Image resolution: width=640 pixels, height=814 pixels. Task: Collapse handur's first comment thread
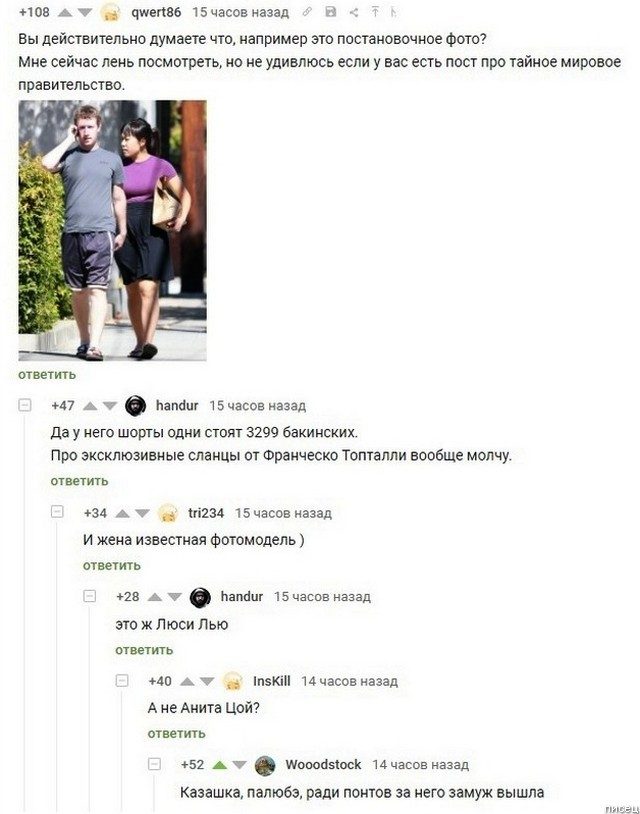click(25, 405)
